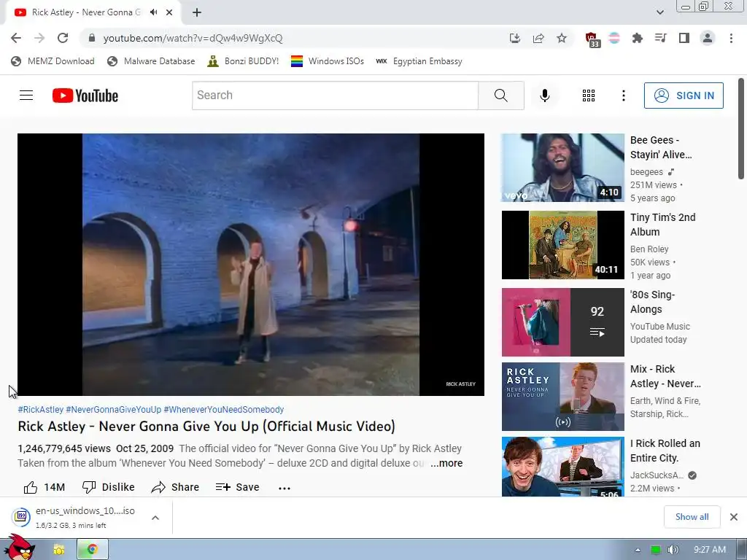747x560 pixels.
Task: Toggle the Chrome side panel icon
Action: (684, 38)
